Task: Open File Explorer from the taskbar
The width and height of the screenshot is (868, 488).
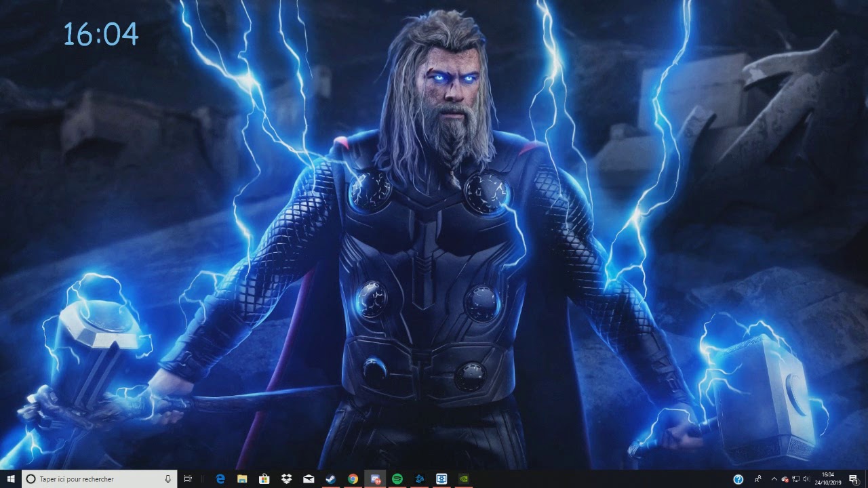Action: [x=242, y=479]
